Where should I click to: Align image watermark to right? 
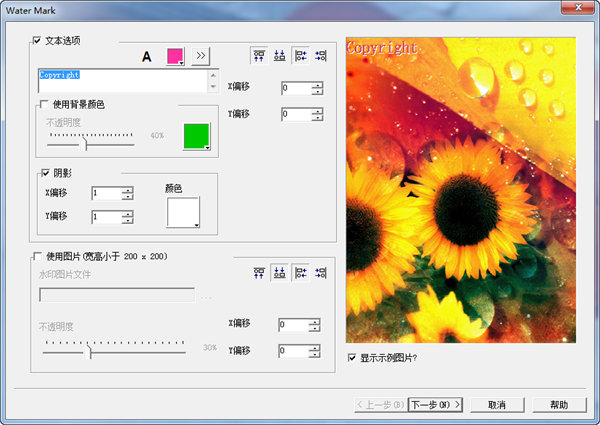321,273
